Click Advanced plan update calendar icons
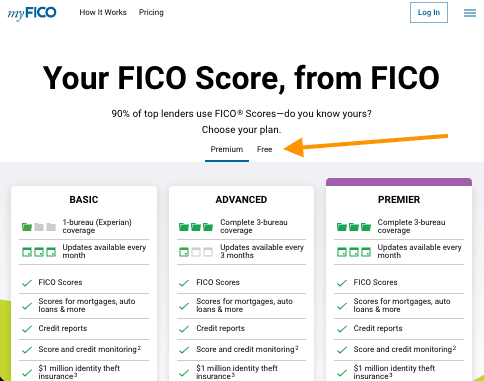 click(x=196, y=252)
